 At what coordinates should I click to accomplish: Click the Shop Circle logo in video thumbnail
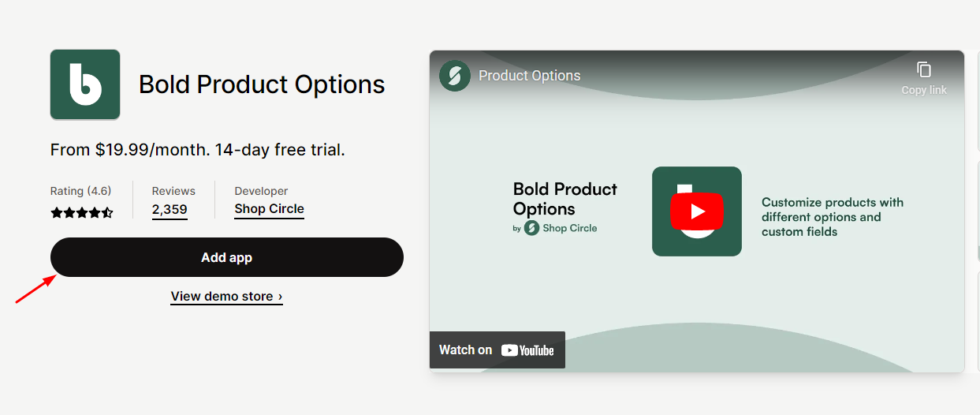[531, 228]
